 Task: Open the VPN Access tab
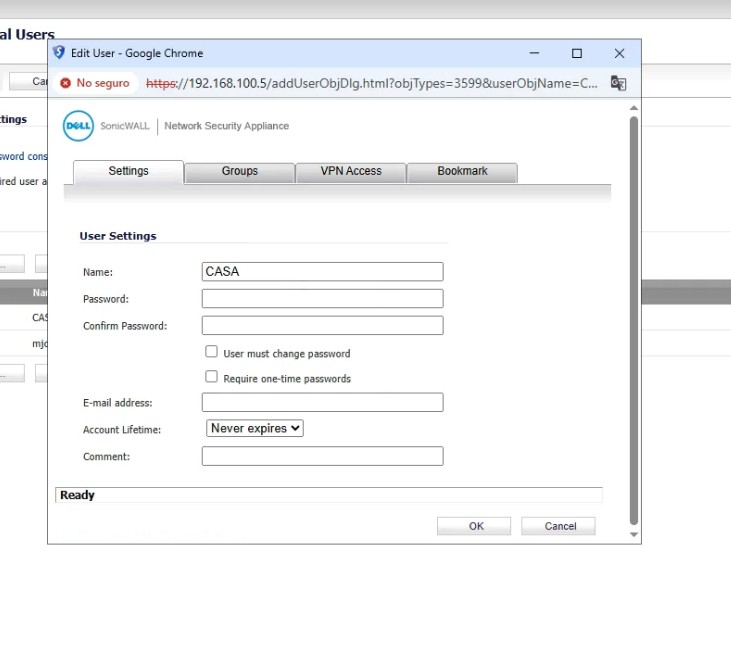pos(351,171)
